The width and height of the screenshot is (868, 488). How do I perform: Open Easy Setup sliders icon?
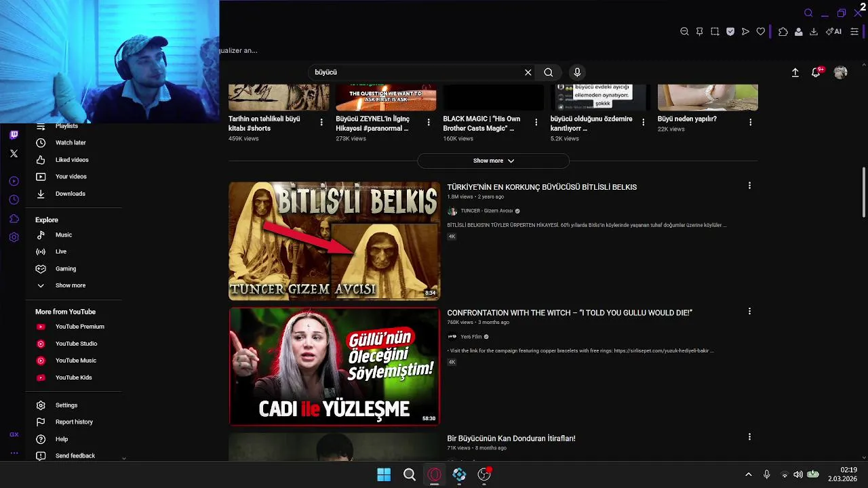854,32
